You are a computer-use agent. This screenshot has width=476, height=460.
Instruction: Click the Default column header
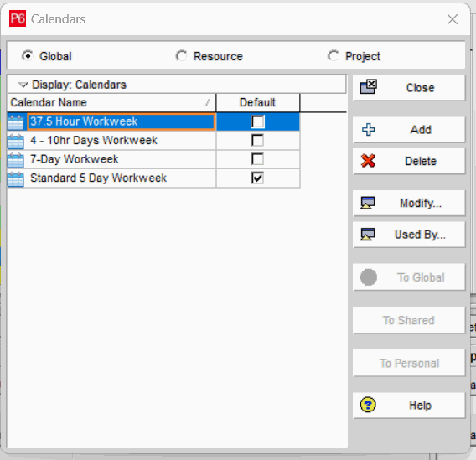pos(258,103)
